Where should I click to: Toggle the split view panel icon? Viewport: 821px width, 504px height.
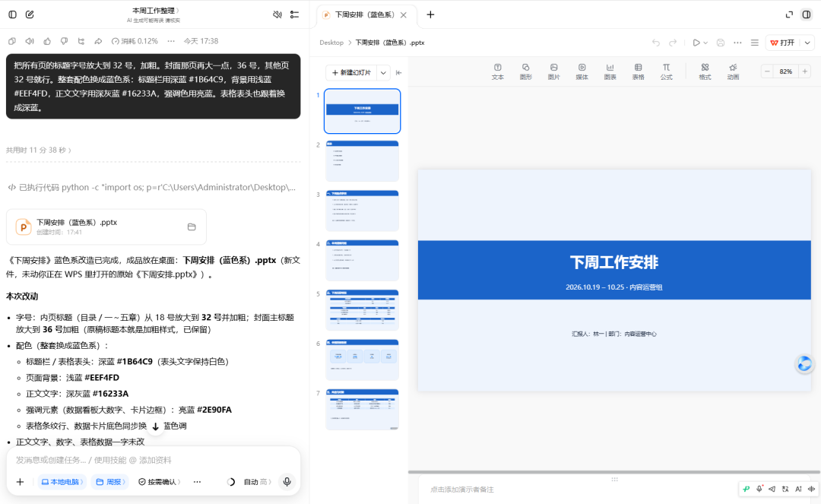coord(807,14)
